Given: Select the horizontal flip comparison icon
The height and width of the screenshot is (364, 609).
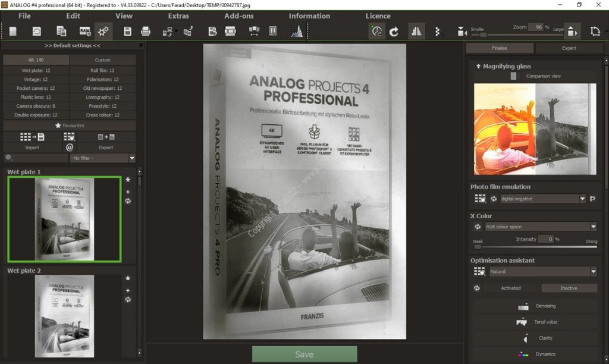Looking at the screenshot, I should click(x=416, y=30).
